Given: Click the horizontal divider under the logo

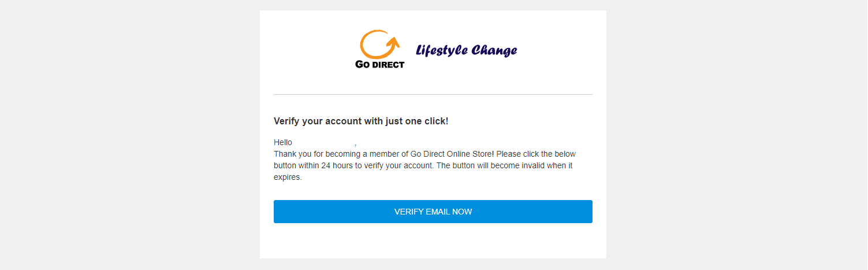Looking at the screenshot, I should tap(433, 94).
